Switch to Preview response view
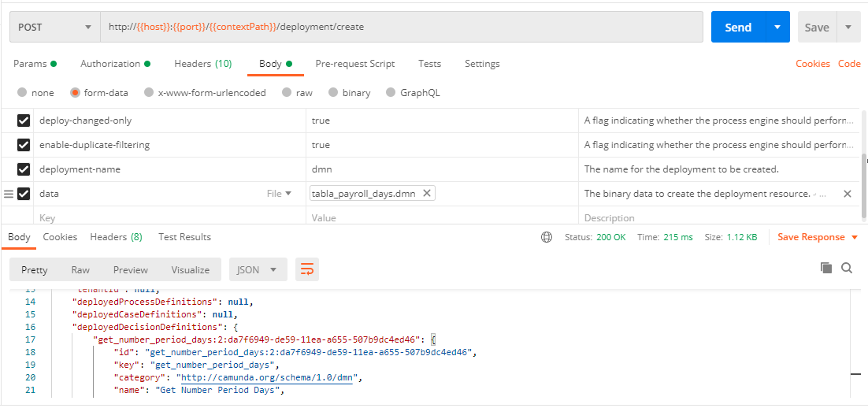The height and width of the screenshot is (408, 868). [x=131, y=269]
